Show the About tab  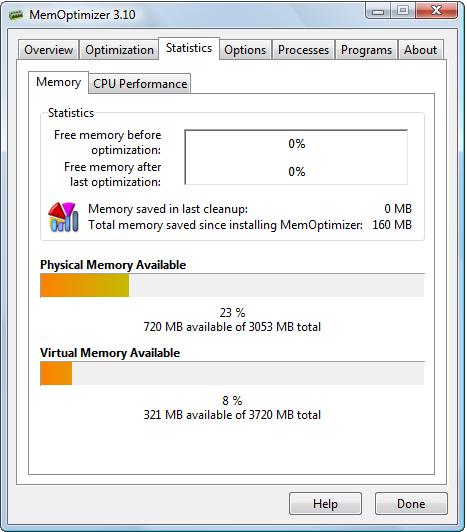(421, 50)
